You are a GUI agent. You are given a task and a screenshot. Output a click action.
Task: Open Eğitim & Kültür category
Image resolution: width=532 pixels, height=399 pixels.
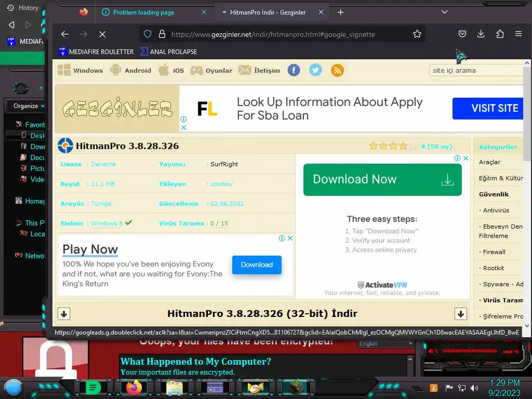(501, 178)
